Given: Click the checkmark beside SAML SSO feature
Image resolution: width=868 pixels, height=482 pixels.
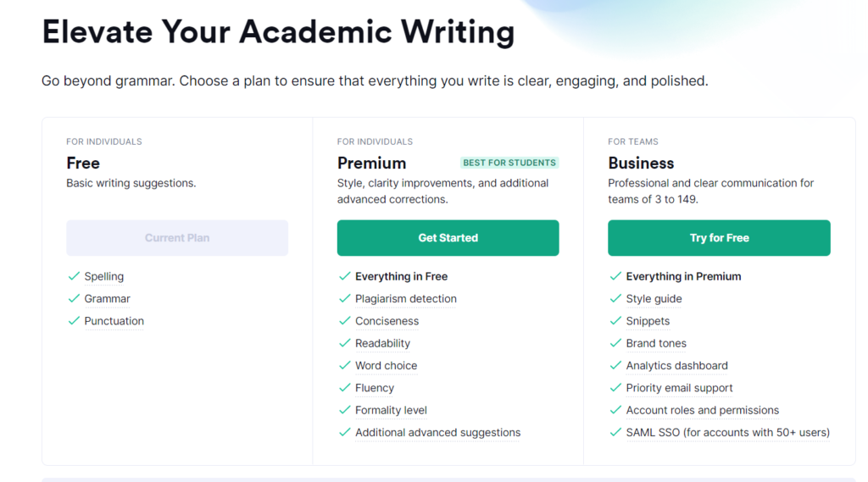Looking at the screenshot, I should [x=615, y=432].
